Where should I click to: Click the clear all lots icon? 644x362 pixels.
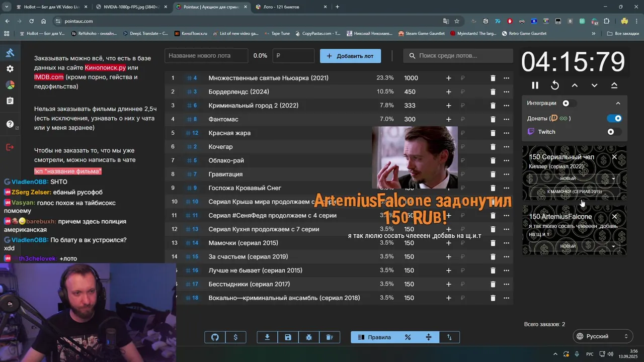pyautogui.click(x=330, y=337)
